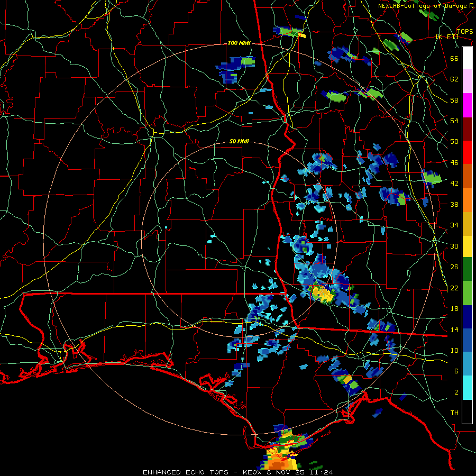Click the 50 legend value
The width and height of the screenshot is (476, 476).
(454, 142)
